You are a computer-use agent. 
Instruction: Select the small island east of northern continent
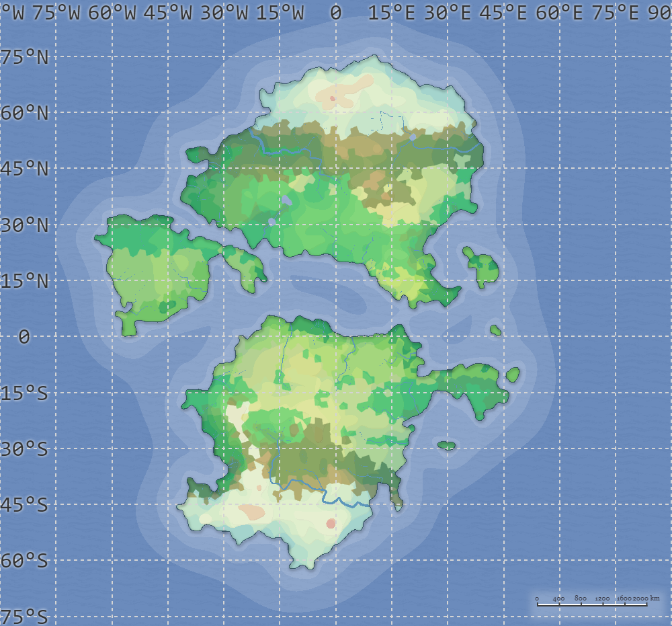pyautogui.click(x=482, y=268)
